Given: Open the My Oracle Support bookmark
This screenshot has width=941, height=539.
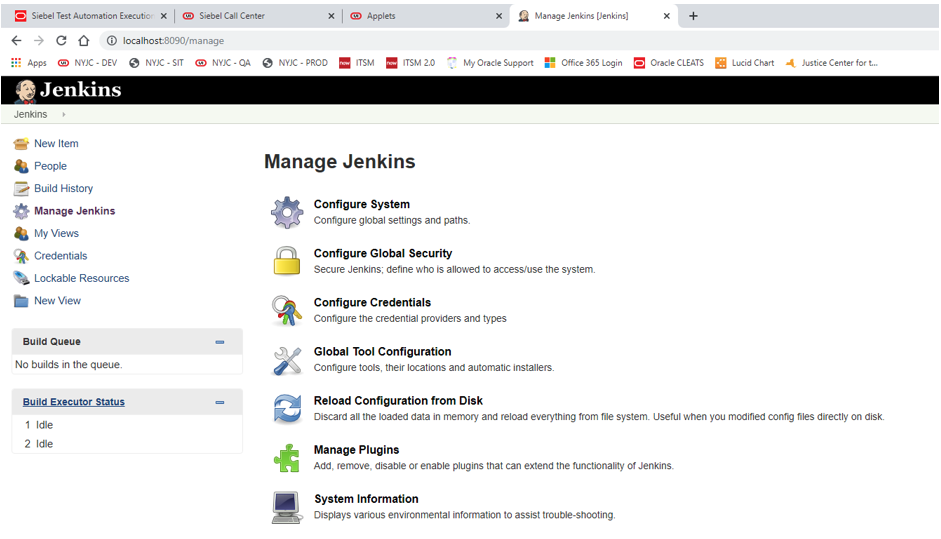Looking at the screenshot, I should pyautogui.click(x=490, y=62).
